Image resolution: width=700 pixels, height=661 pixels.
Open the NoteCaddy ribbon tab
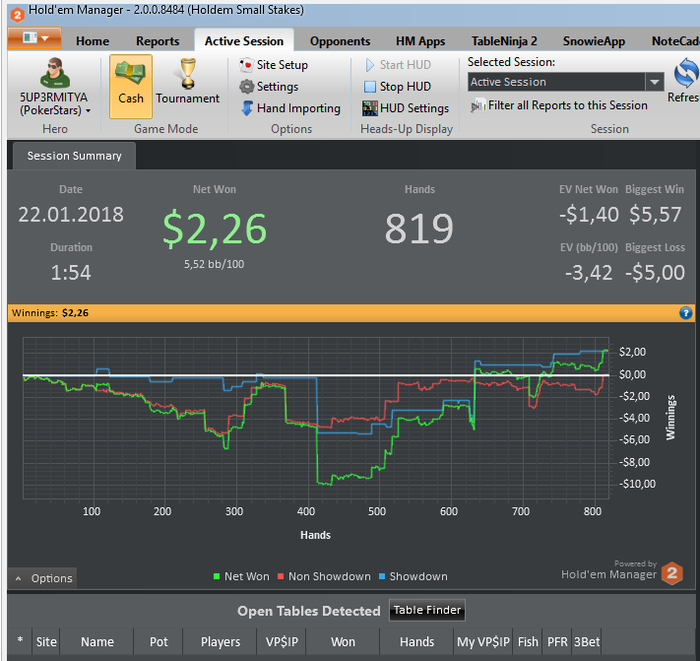[x=675, y=41]
